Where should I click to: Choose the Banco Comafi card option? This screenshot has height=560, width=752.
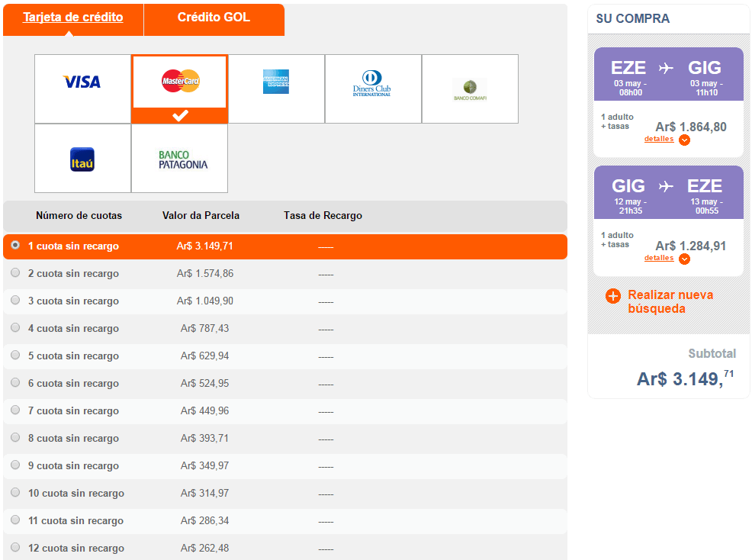[x=470, y=89]
